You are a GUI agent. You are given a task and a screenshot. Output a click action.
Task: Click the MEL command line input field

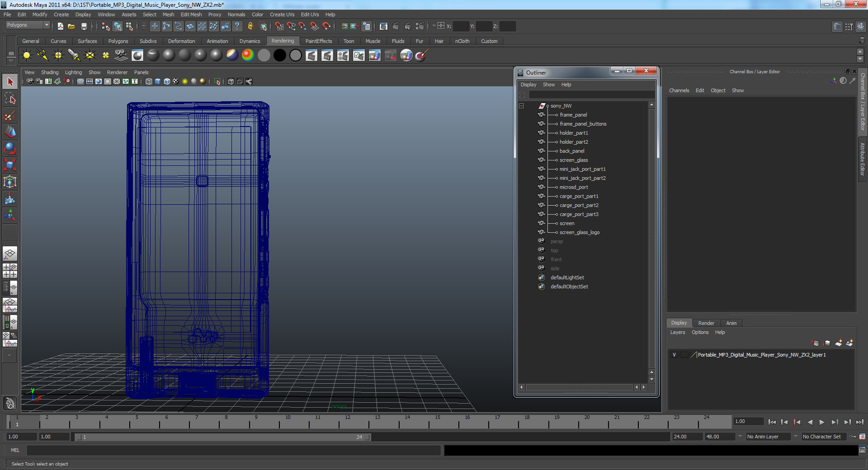[x=234, y=450]
